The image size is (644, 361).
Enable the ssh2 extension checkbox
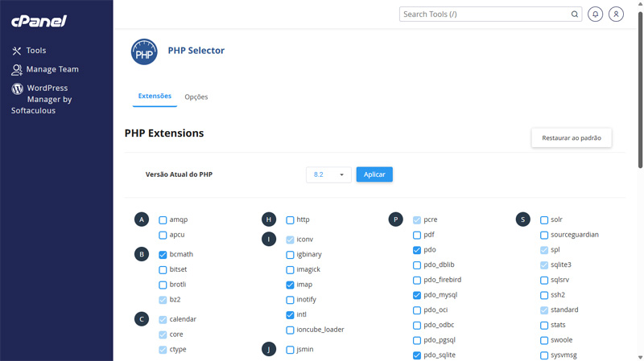[x=544, y=295]
